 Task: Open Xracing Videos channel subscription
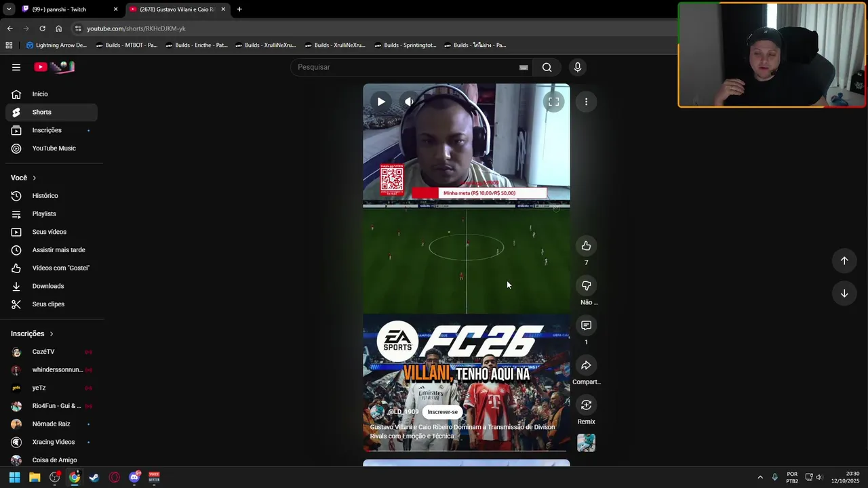pos(52,442)
